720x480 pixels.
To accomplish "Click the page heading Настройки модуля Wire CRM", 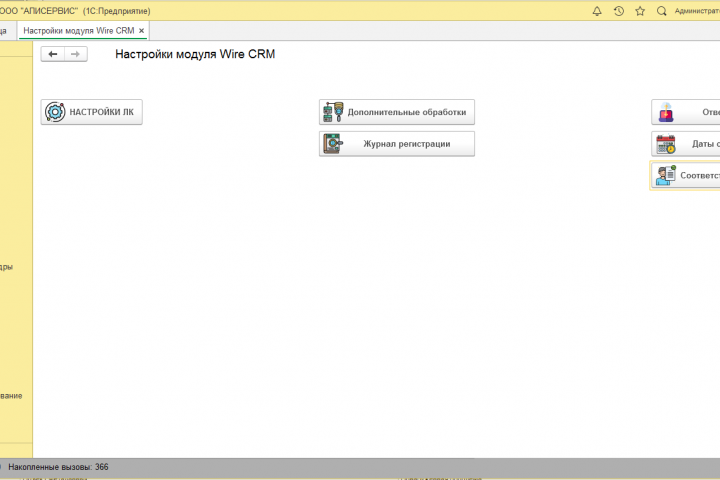I will (195, 54).
